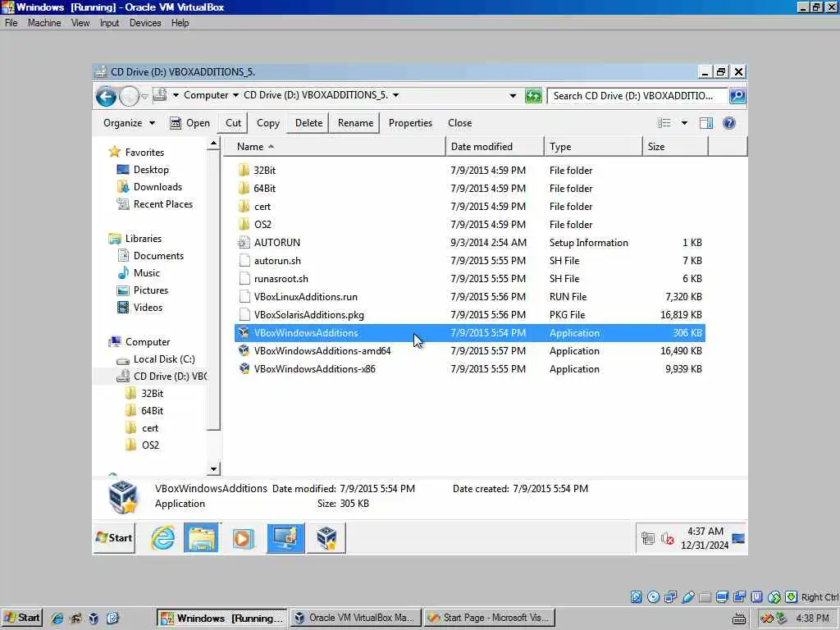Launch Internet Explorer from guest taskbar
Image resolution: width=840 pixels, height=630 pixels.
tap(162, 538)
